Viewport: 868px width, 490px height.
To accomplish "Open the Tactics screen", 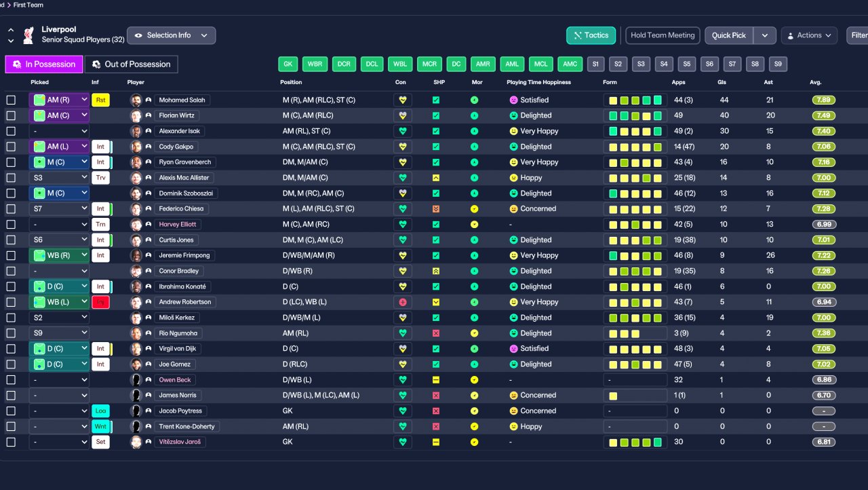I will coord(591,35).
